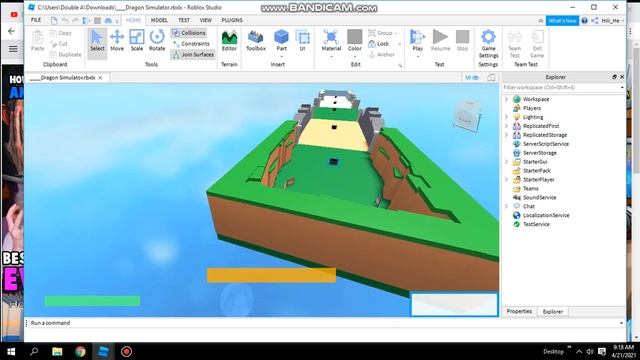The height and width of the screenshot is (360, 640).
Task: Toggle UI visibility eye button
Action: click(472, 78)
